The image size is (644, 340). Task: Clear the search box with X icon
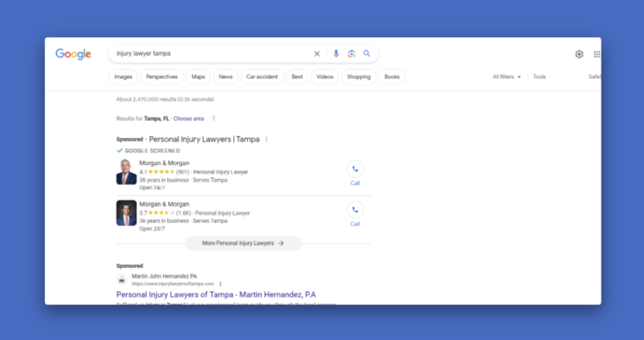tap(317, 54)
